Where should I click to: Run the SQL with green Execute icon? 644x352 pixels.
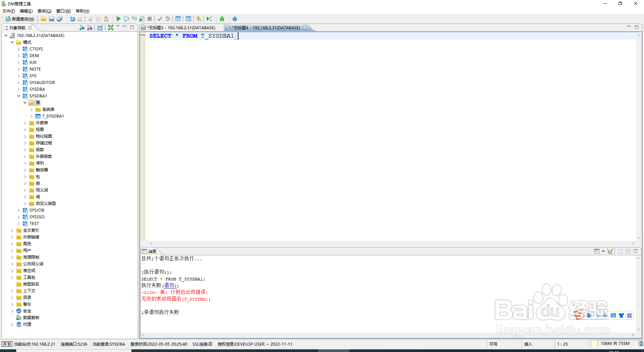[x=118, y=19]
